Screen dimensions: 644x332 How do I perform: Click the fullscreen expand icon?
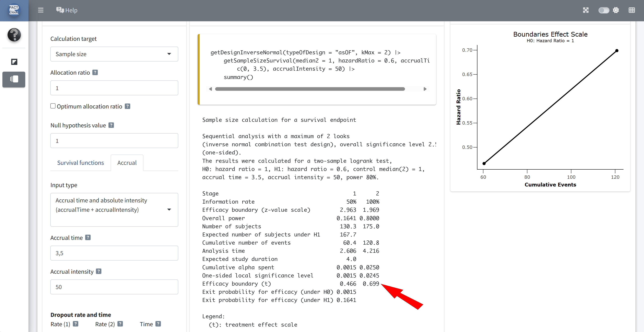click(586, 10)
